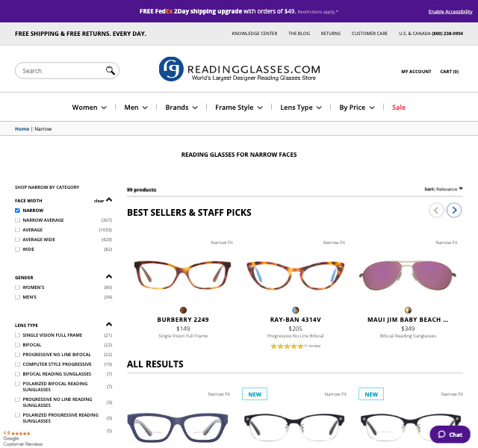Viewport: 478px width, 448px height.
Task: Collapse the Face Width filter section
Action: [x=109, y=200]
